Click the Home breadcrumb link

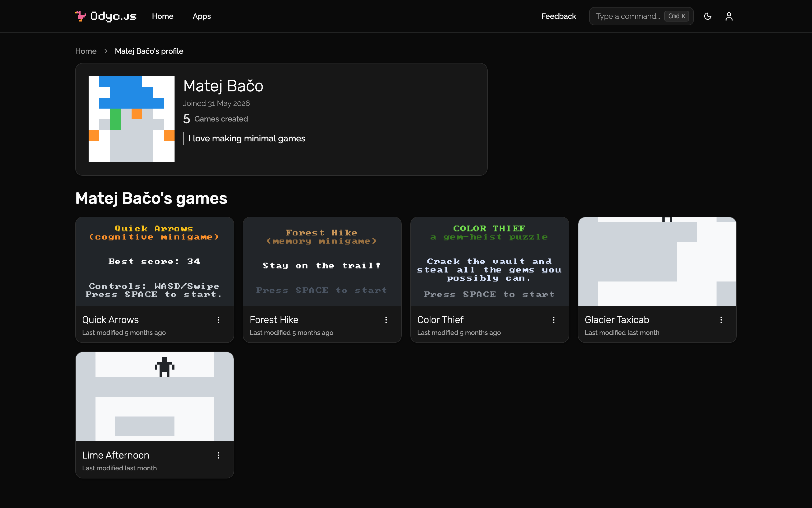pos(86,51)
